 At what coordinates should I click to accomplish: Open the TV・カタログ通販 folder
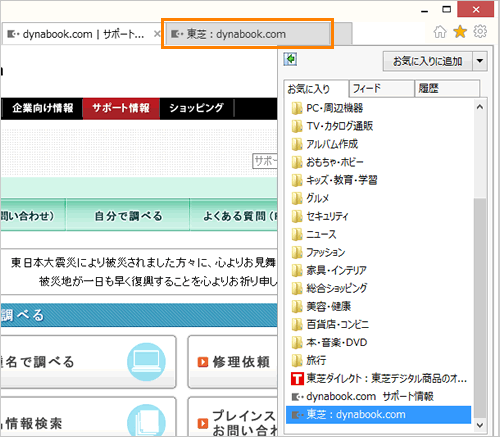tap(332, 126)
